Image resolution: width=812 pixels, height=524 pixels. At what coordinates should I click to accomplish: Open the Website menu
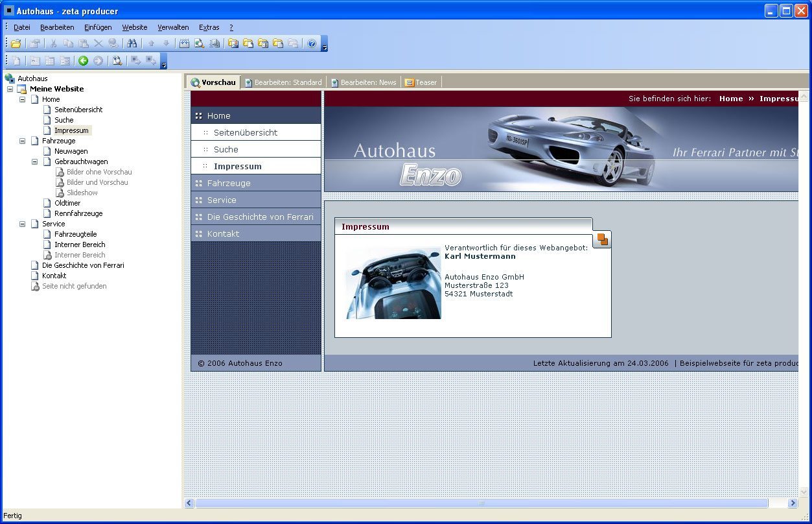135,27
